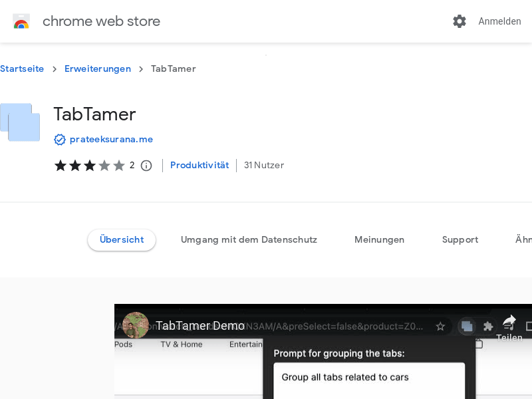Open the Support tab

(460, 240)
